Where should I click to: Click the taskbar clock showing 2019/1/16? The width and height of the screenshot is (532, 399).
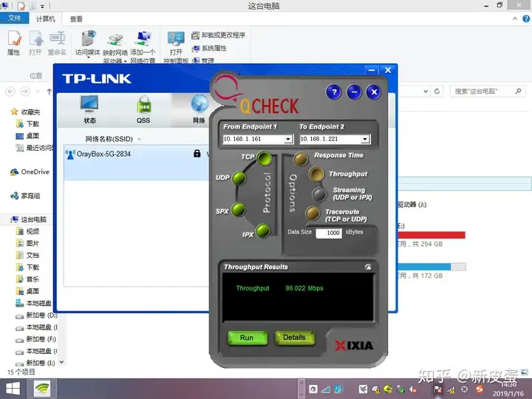(x=508, y=389)
